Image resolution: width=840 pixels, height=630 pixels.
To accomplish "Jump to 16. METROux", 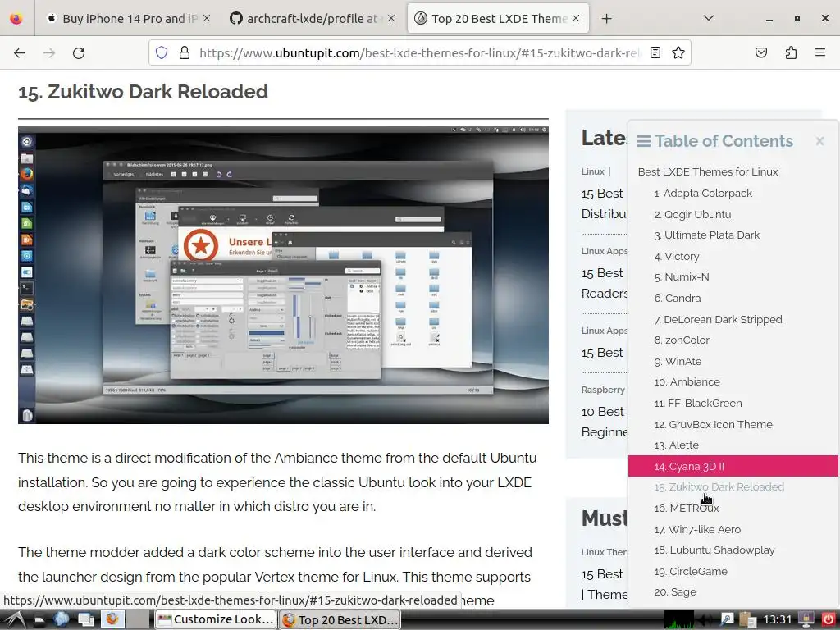I will point(687,508).
